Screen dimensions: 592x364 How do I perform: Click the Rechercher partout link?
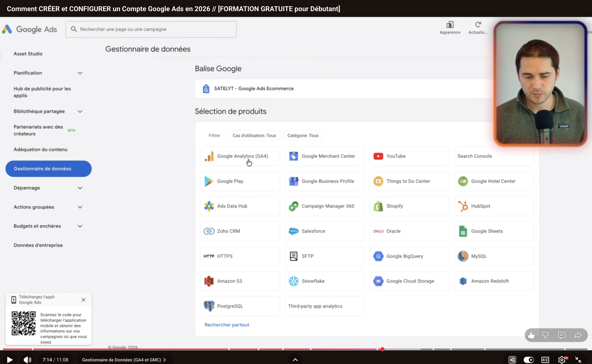click(x=227, y=325)
